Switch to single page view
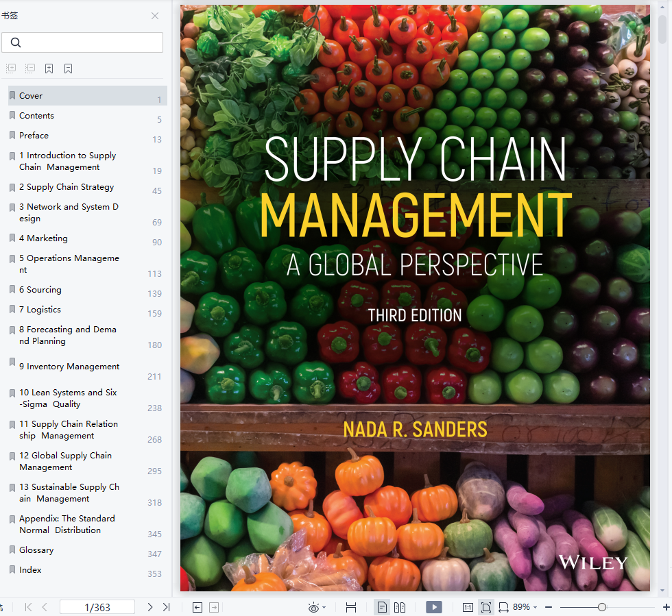 pyautogui.click(x=382, y=607)
